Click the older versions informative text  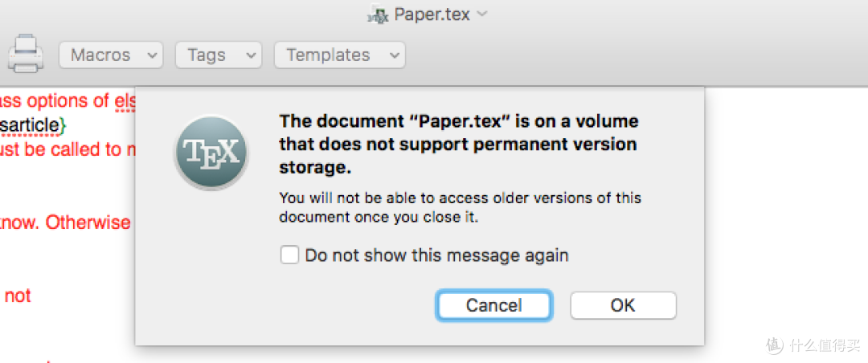click(x=460, y=207)
